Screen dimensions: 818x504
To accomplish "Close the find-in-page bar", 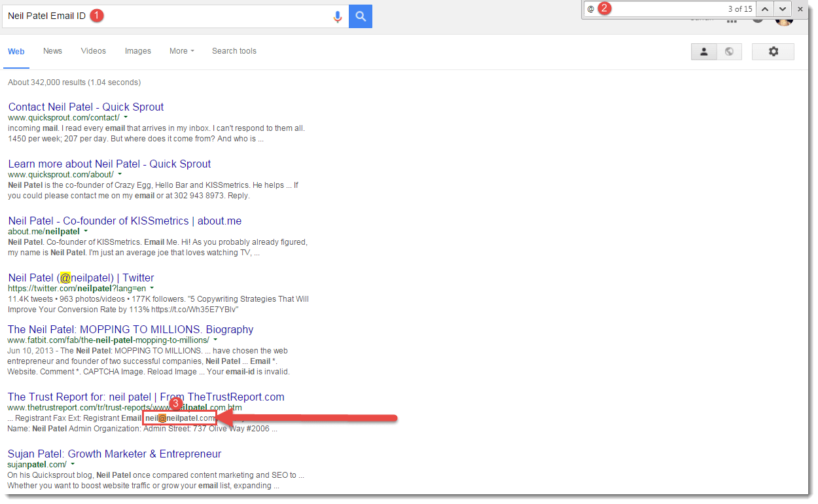I will pyautogui.click(x=800, y=9).
